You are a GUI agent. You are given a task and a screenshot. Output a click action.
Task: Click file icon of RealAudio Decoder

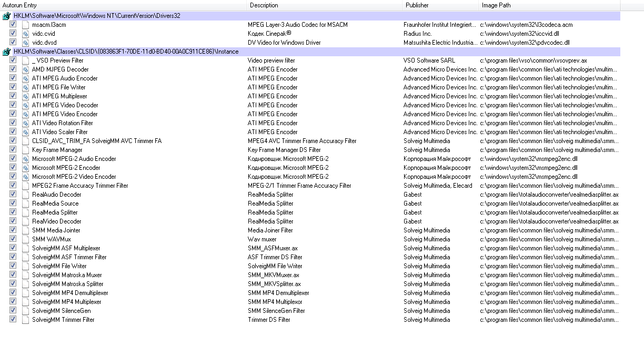point(25,195)
